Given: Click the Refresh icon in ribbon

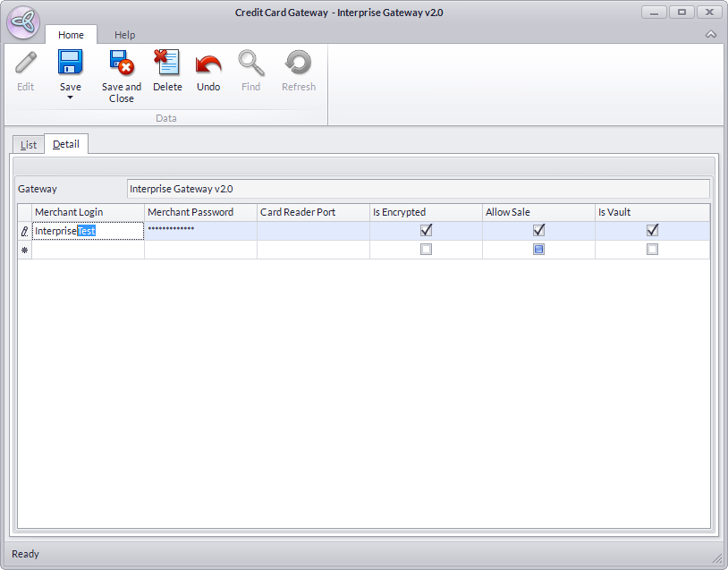Looking at the screenshot, I should pos(298,63).
